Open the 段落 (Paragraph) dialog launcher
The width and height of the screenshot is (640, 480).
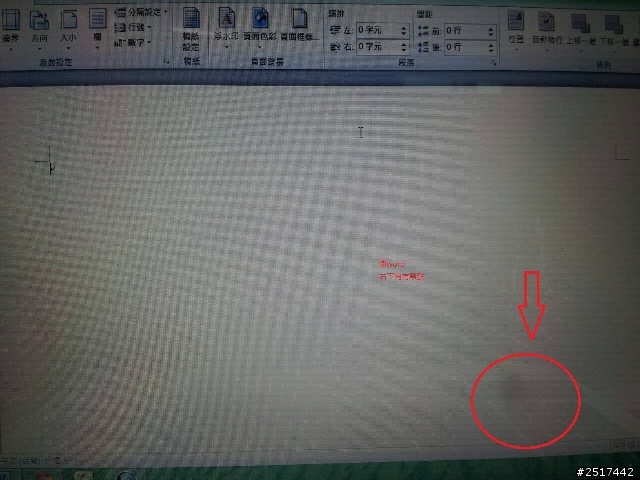coord(493,63)
